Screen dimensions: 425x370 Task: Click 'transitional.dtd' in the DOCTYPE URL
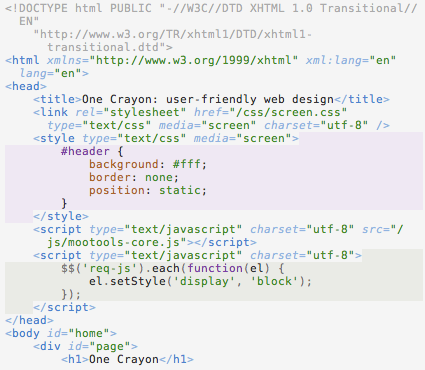point(103,47)
